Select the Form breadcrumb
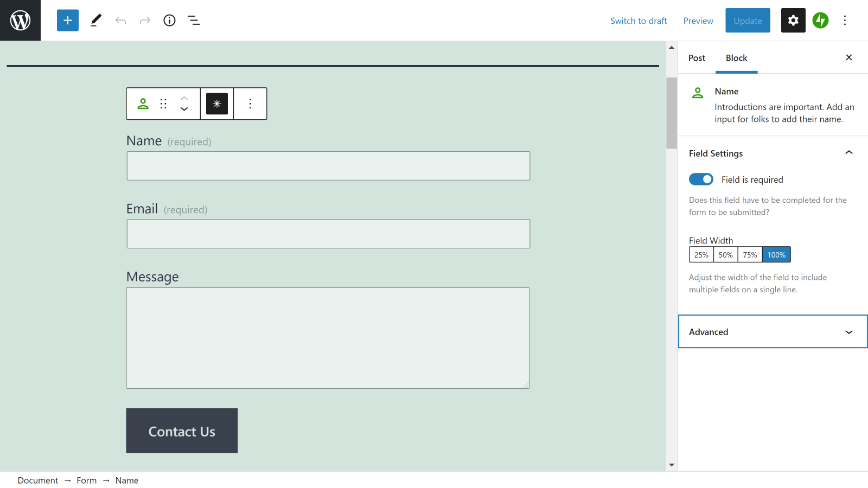The height and width of the screenshot is (488, 868). tap(87, 480)
